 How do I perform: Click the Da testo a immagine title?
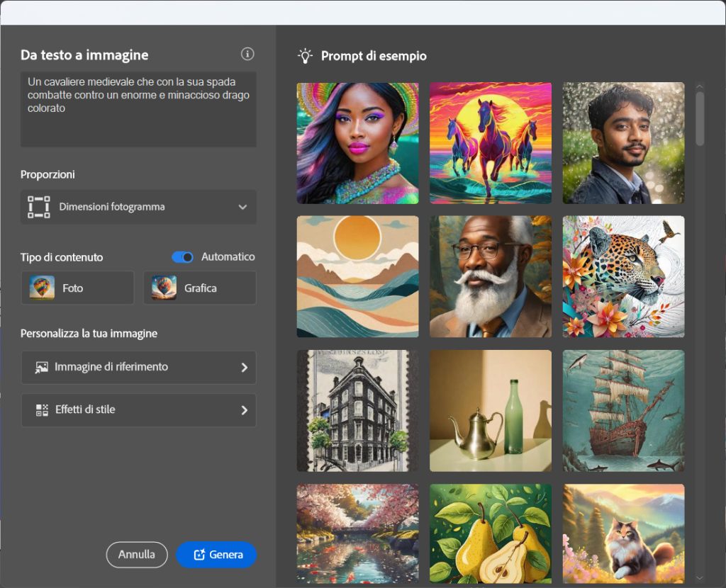tap(84, 55)
